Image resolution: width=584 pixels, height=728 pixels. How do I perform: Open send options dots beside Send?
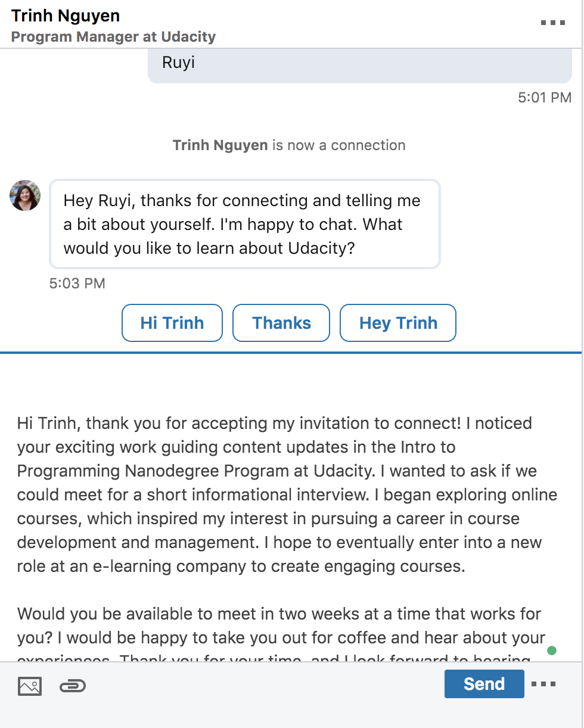coord(543,684)
